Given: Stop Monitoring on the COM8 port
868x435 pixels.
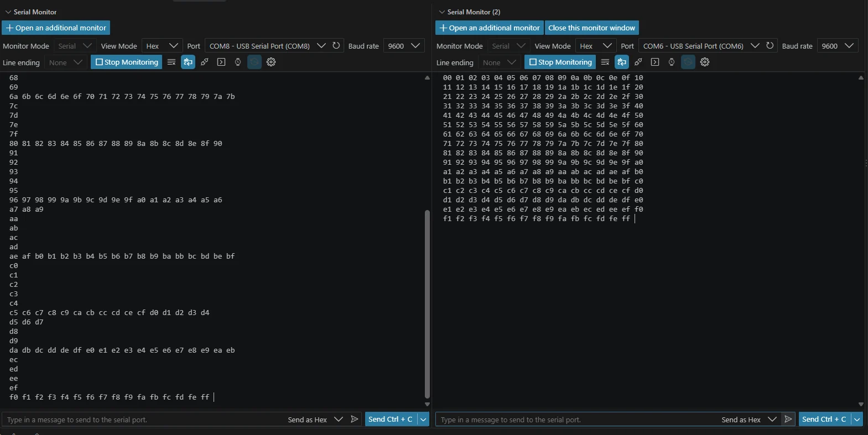Looking at the screenshot, I should pyautogui.click(x=127, y=62).
